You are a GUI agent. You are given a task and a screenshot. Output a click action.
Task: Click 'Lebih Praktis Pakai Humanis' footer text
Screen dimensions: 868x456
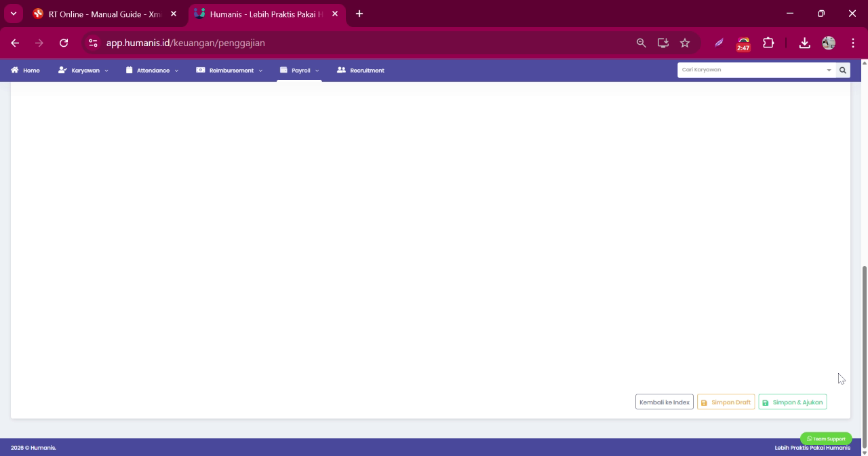pos(812,448)
